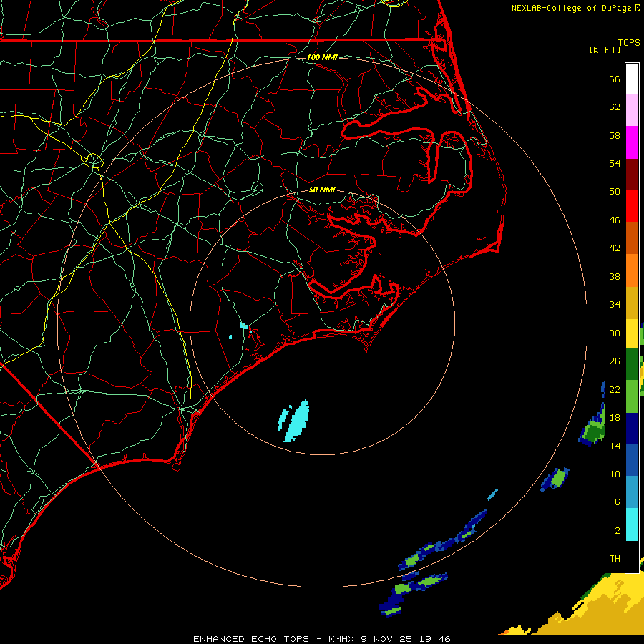Click the orange 42 K FT swatch
The width and height of the screenshot is (644, 644).
632,270
